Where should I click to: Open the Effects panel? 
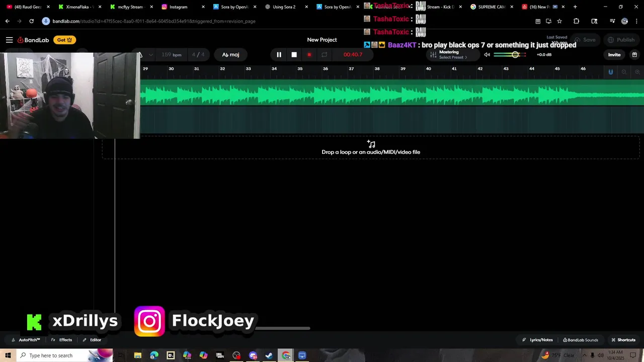[x=62, y=340]
